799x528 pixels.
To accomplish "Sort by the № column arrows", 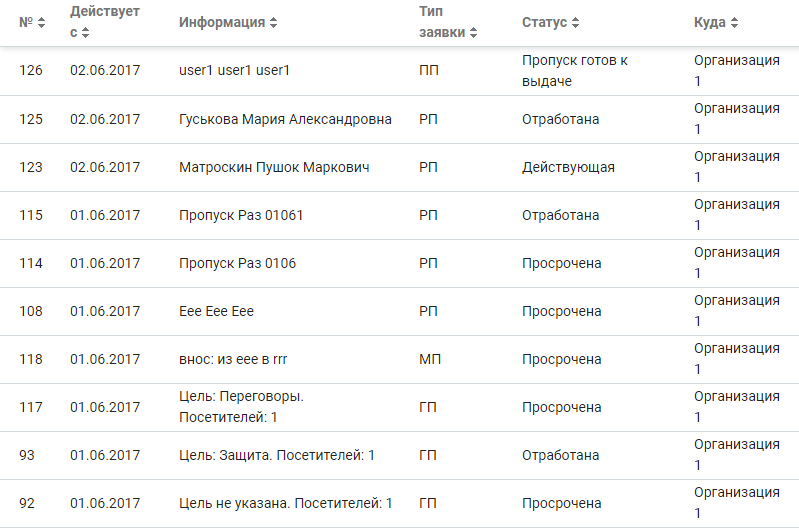I will click(x=41, y=22).
